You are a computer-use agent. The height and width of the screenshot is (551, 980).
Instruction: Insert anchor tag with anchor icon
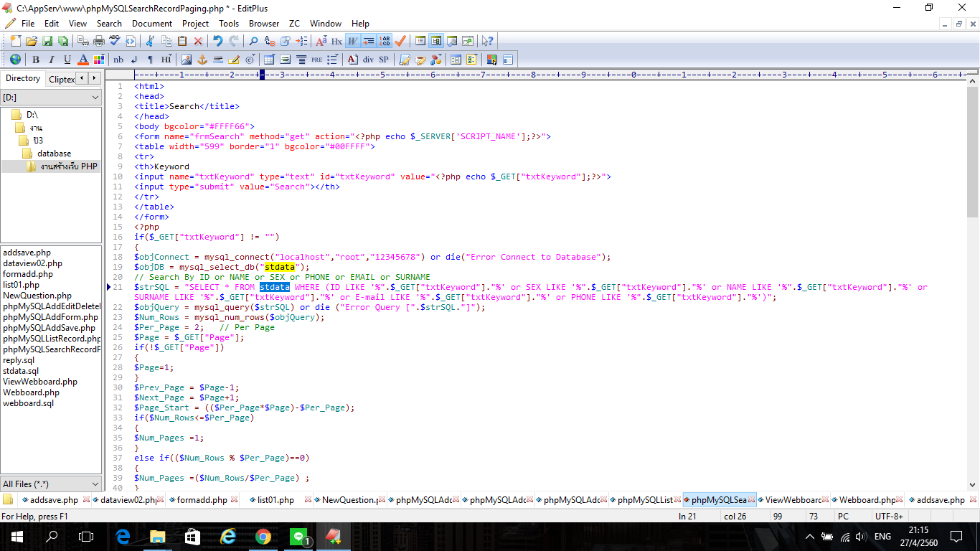click(x=202, y=60)
